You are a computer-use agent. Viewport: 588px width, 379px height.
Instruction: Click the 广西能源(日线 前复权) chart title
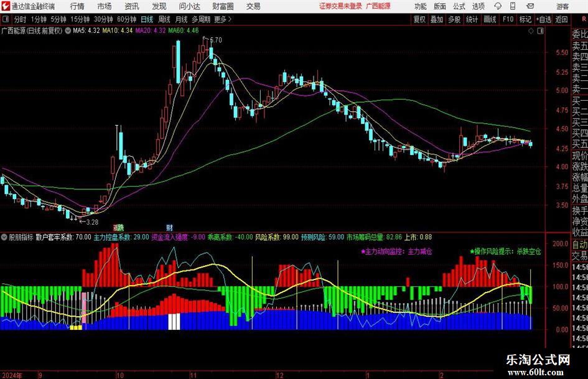pos(32,30)
